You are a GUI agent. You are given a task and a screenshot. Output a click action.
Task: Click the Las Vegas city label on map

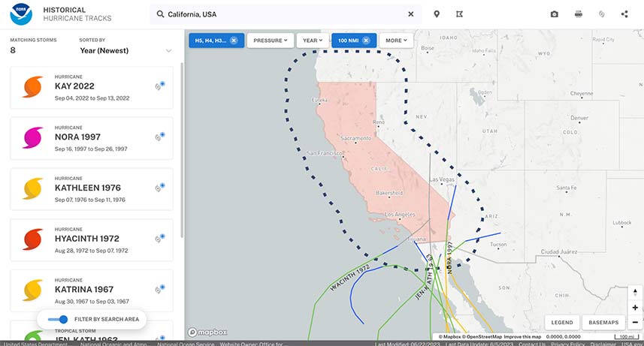(x=442, y=179)
